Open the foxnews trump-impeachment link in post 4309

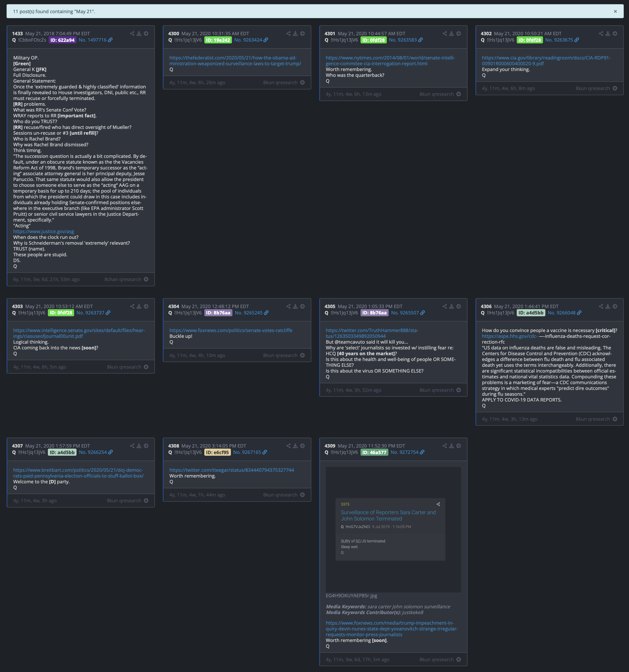pyautogui.click(x=392, y=629)
